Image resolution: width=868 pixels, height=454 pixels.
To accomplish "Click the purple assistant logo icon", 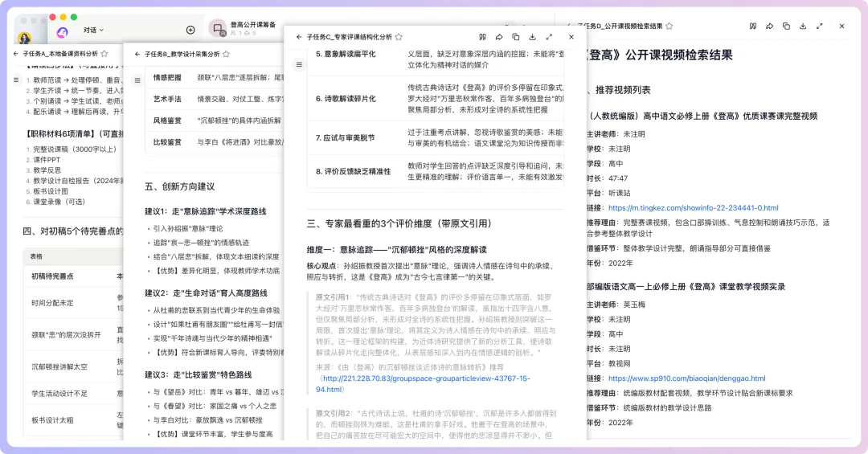I will tap(62, 33).
